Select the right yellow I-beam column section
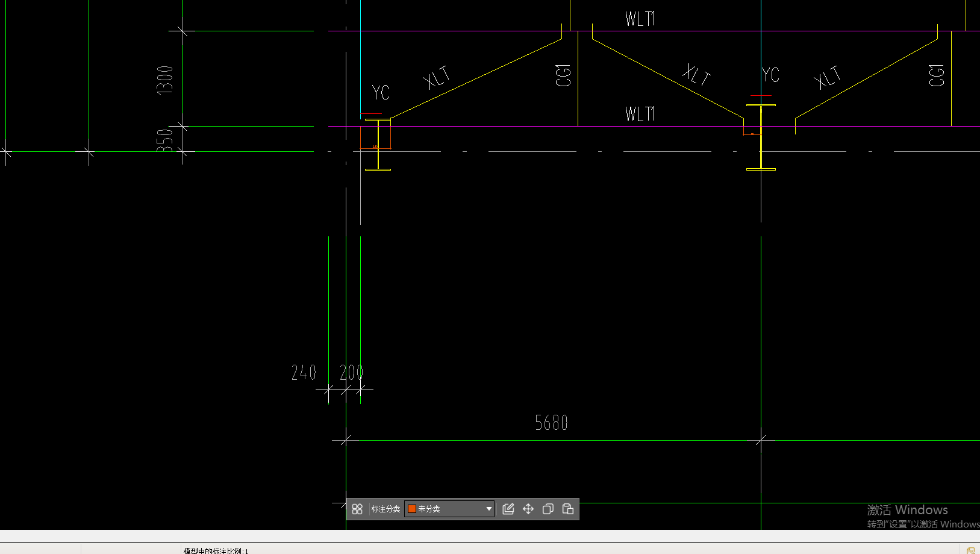 tap(761, 137)
